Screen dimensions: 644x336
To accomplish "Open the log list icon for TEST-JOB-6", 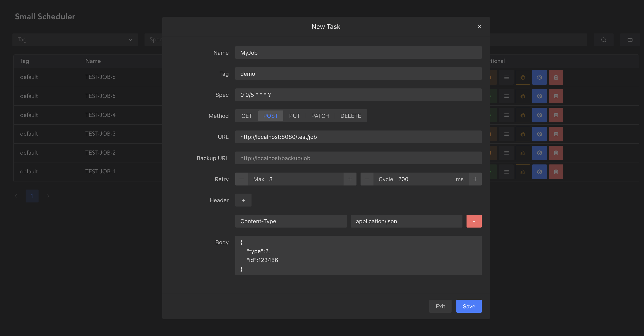I will [506, 77].
